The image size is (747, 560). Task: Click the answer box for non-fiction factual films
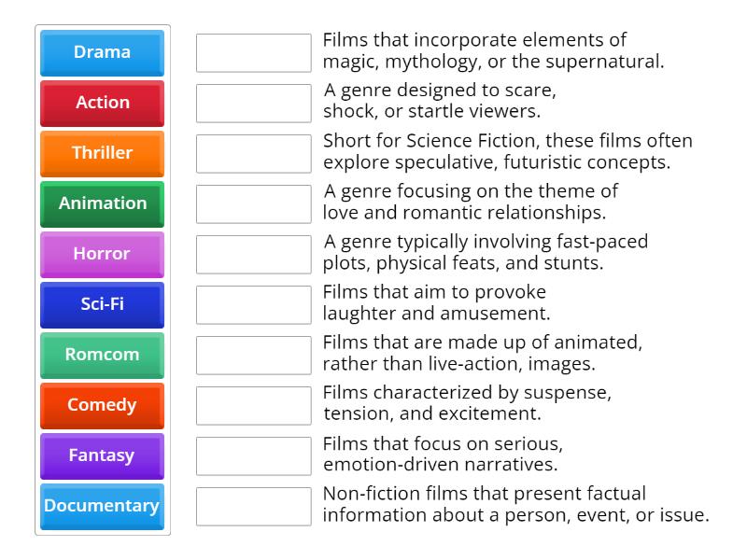[x=252, y=506]
